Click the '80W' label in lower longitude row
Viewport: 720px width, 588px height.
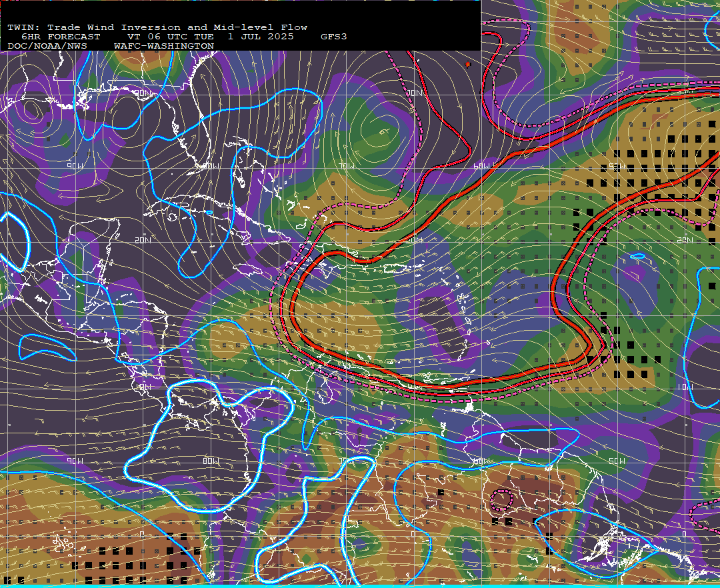pos(211,461)
